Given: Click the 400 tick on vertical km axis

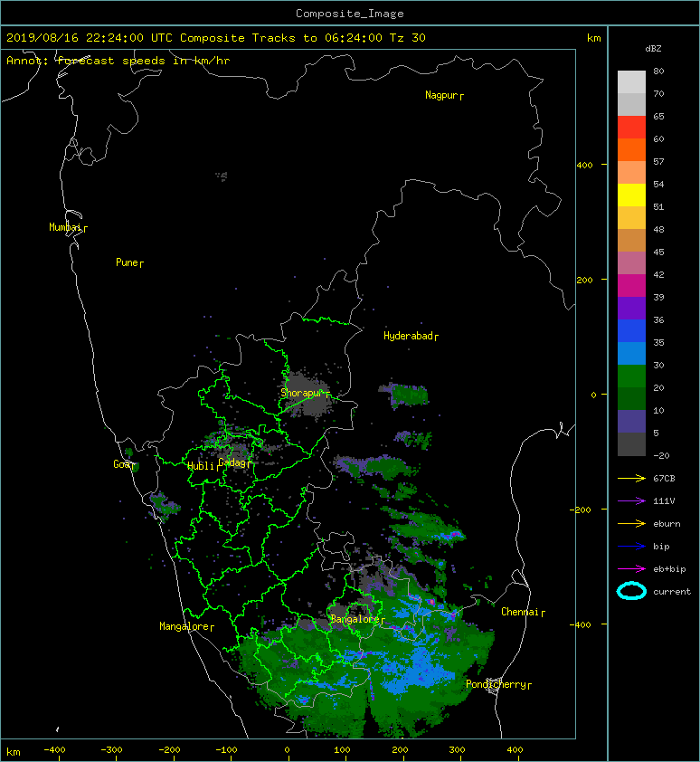Looking at the screenshot, I should (x=584, y=166).
